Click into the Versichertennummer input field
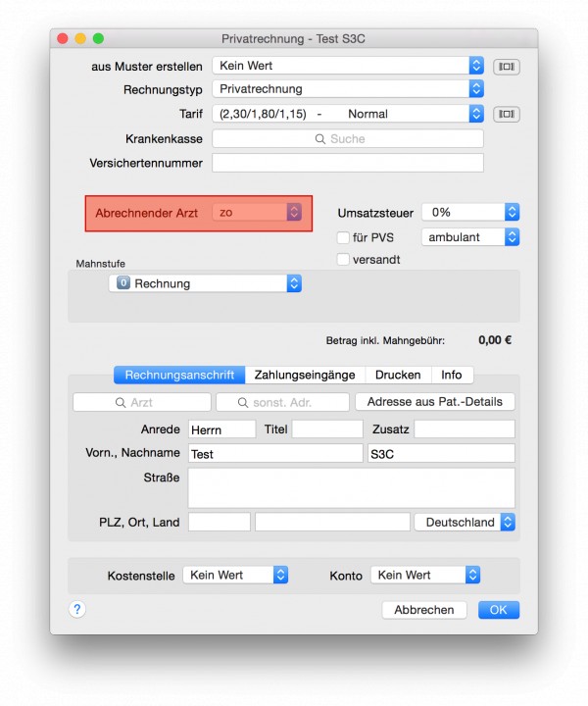This screenshot has width=588, height=706. pyautogui.click(x=348, y=163)
